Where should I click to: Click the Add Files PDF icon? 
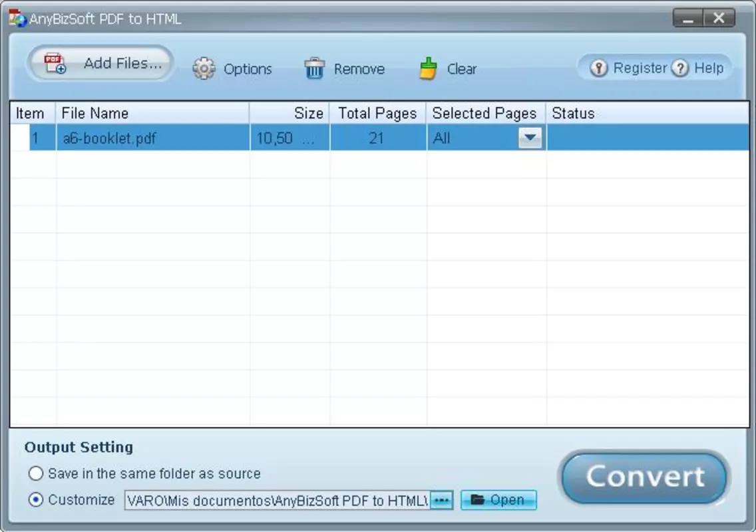click(x=55, y=64)
